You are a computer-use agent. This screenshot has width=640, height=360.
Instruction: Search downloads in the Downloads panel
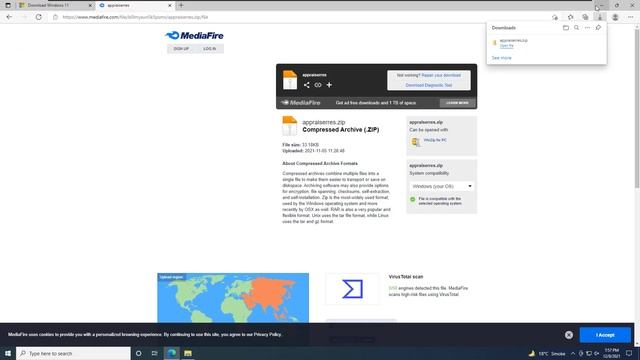(x=576, y=28)
